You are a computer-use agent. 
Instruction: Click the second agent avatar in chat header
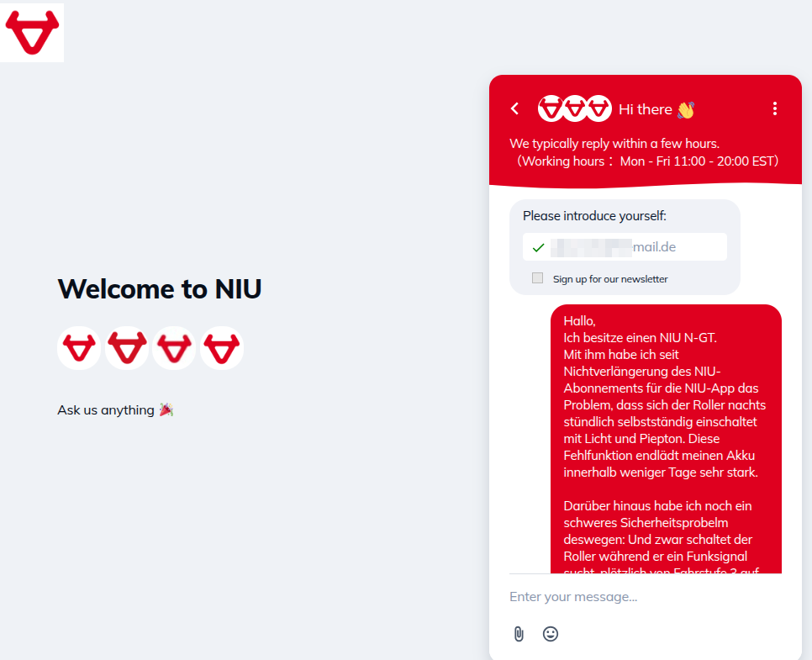point(575,108)
